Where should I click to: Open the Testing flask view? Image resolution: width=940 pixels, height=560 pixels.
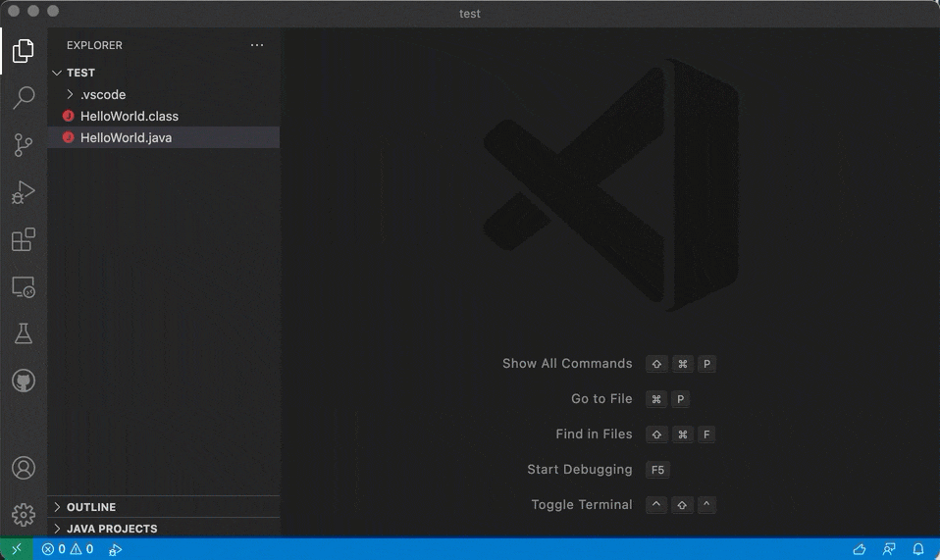click(24, 333)
